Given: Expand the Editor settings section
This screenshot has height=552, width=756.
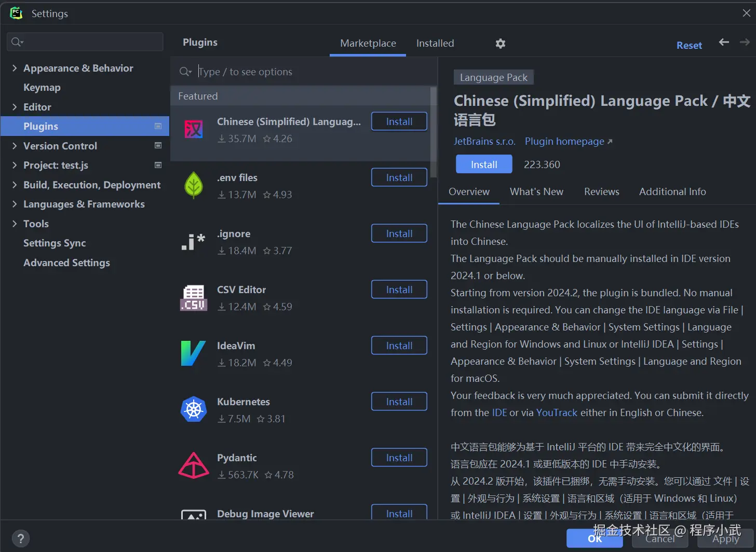Looking at the screenshot, I should click(x=15, y=107).
